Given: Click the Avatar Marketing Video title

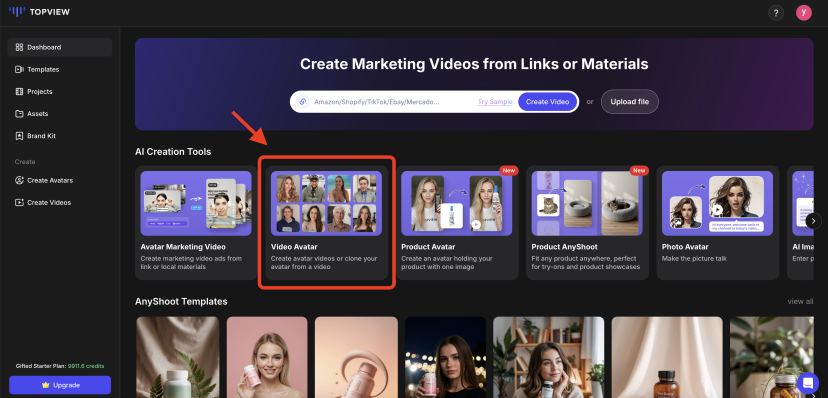Looking at the screenshot, I should (183, 247).
